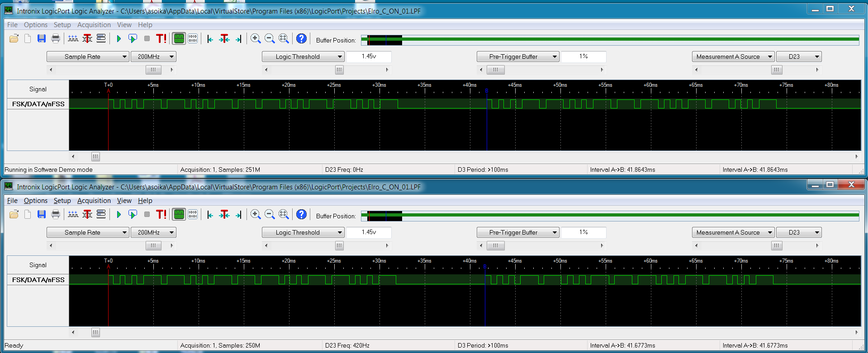Start repeated acquisition in the Ready-status window
Screen dimensions: 868x353
pos(133,214)
